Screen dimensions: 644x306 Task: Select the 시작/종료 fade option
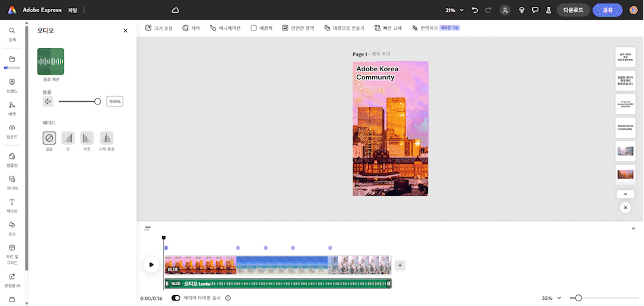click(x=106, y=138)
